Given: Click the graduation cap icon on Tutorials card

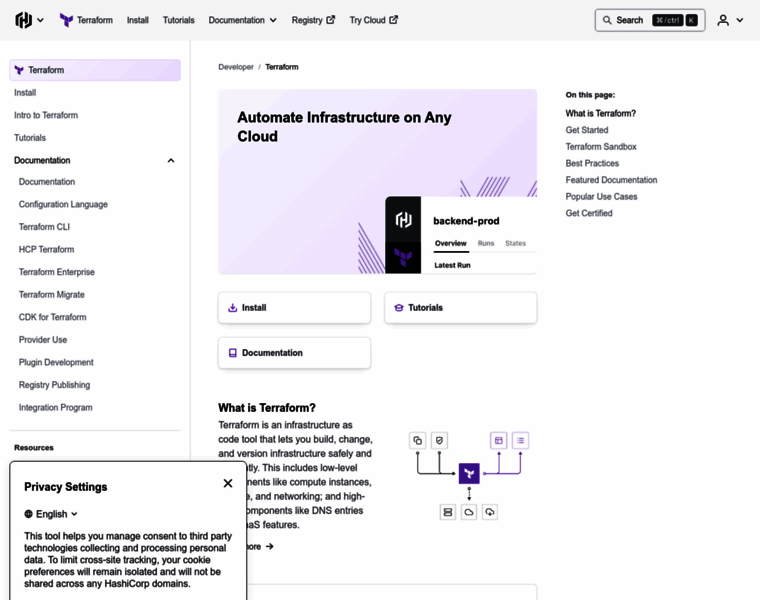Looking at the screenshot, I should (399, 308).
